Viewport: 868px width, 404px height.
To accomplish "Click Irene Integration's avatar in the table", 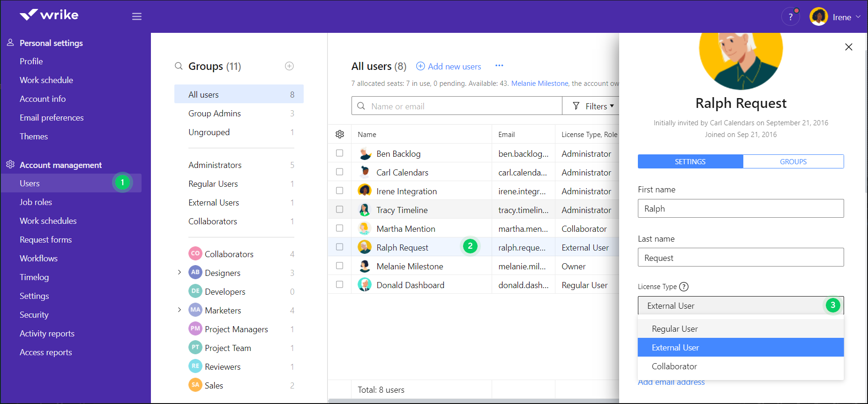I will click(365, 191).
